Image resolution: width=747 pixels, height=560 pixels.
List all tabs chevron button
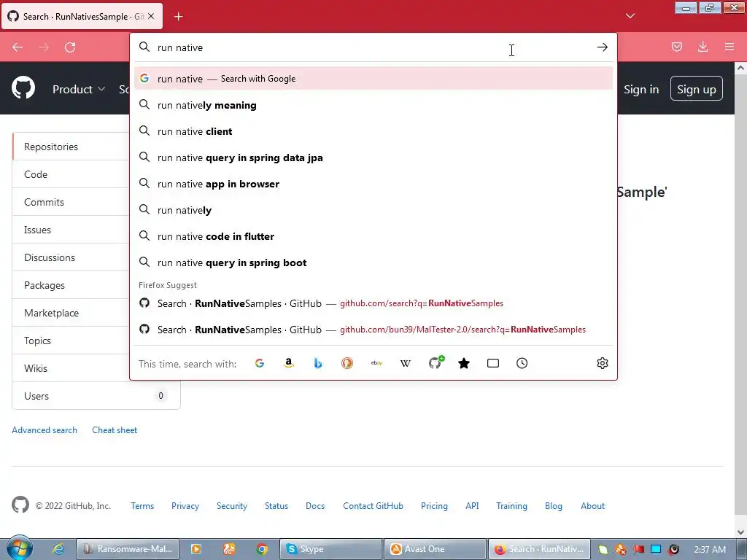pyautogui.click(x=630, y=16)
